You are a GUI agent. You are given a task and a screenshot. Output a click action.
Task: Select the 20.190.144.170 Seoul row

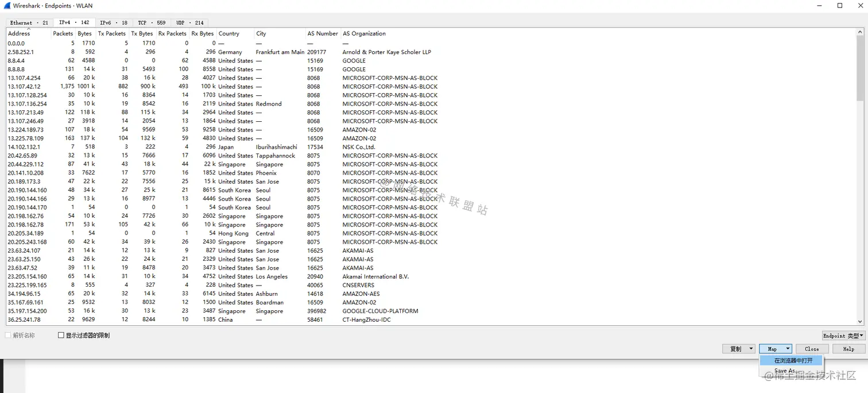pyautogui.click(x=431, y=207)
